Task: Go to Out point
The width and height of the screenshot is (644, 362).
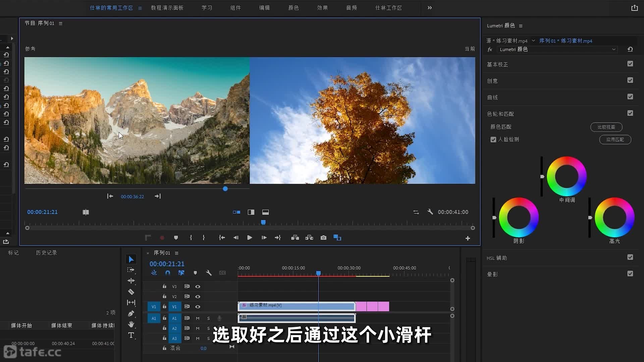Action: 278,238
